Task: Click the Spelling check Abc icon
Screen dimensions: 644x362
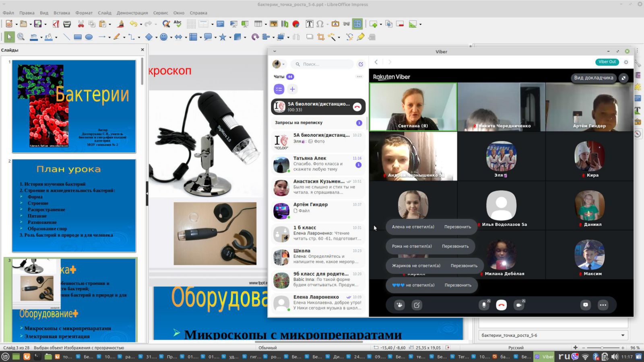Action: click(x=178, y=24)
